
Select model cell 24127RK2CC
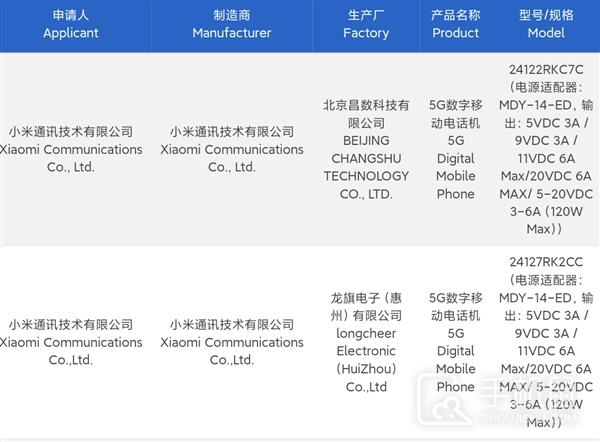[546, 342]
